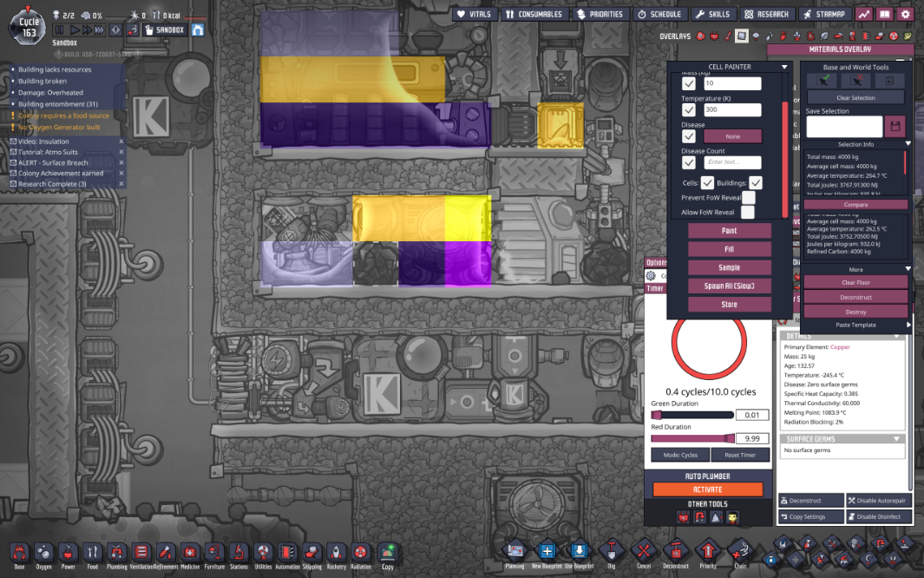Toggle the SANDBOX mode button
Viewport: 924px width, 578px height.
click(x=164, y=30)
